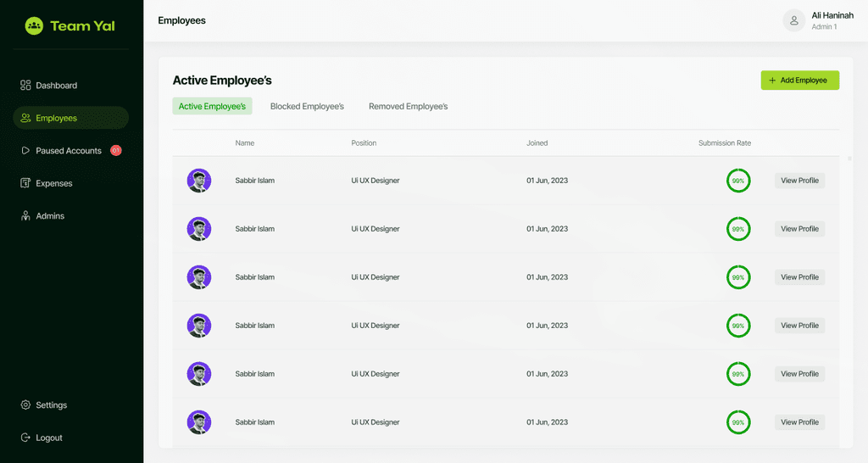The height and width of the screenshot is (463, 868).
Task: Click the Team Yal logo icon
Action: click(34, 26)
